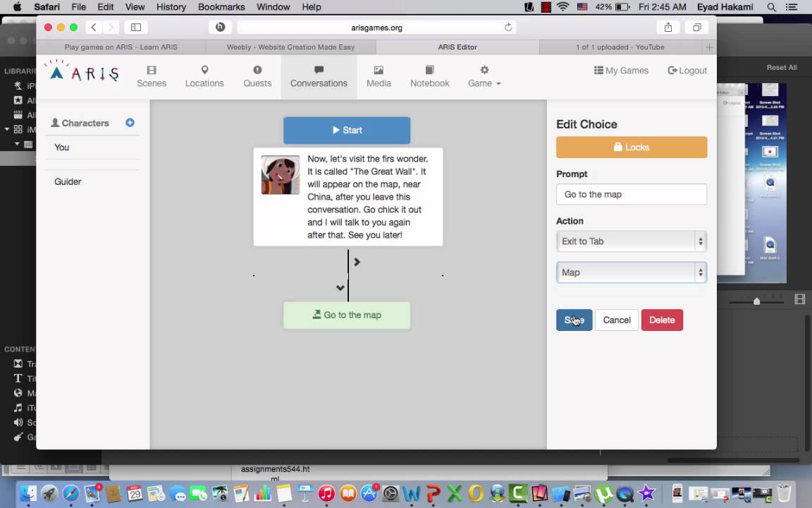Image resolution: width=812 pixels, height=508 pixels.
Task: Click the blue Start node
Action: click(347, 130)
